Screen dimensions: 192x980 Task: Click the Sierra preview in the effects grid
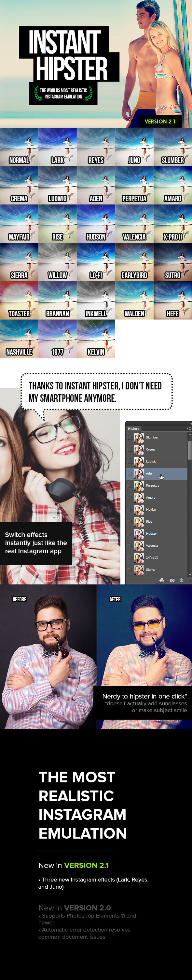[19, 262]
